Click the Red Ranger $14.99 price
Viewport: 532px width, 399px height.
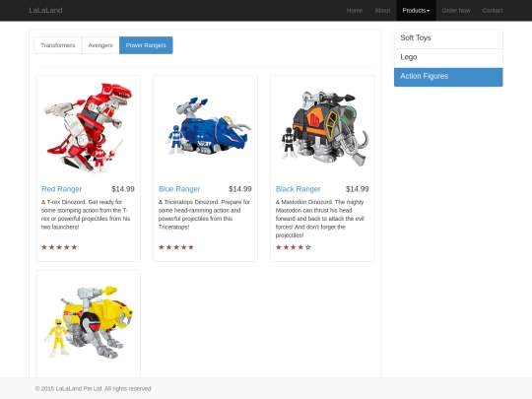(x=123, y=189)
